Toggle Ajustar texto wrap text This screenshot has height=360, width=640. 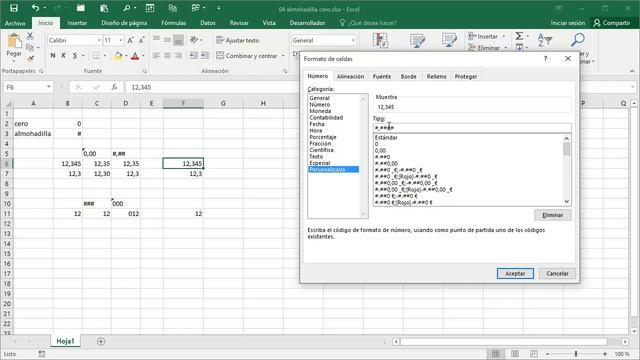pyautogui.click(x=238, y=40)
